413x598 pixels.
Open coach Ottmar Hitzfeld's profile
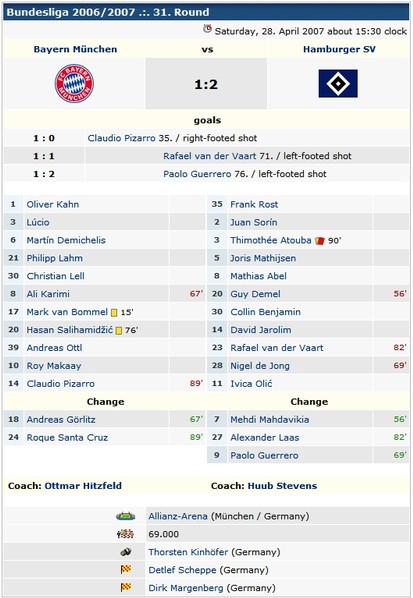[83, 486]
